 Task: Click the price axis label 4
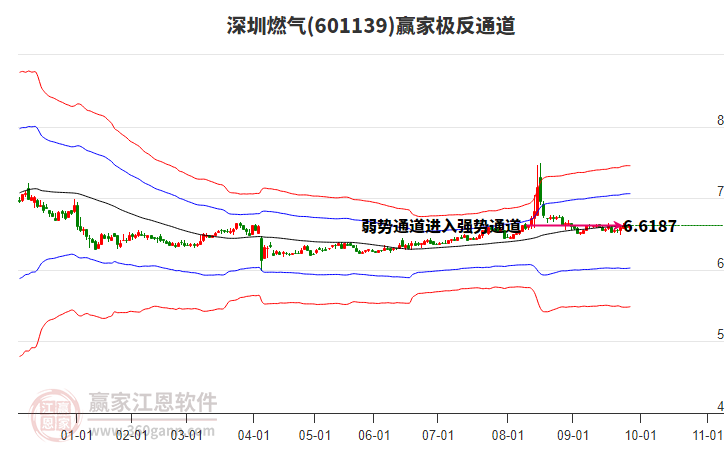point(720,406)
